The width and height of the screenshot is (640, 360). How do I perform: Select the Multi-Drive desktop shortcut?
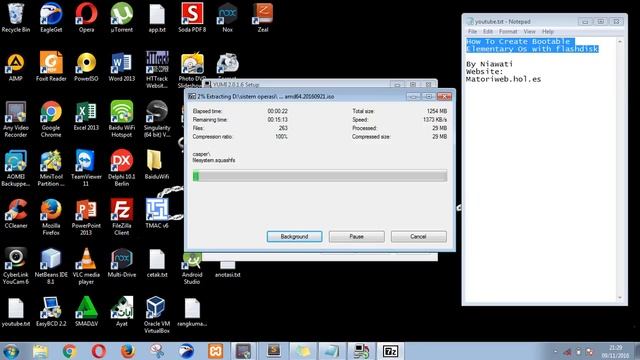[122, 263]
